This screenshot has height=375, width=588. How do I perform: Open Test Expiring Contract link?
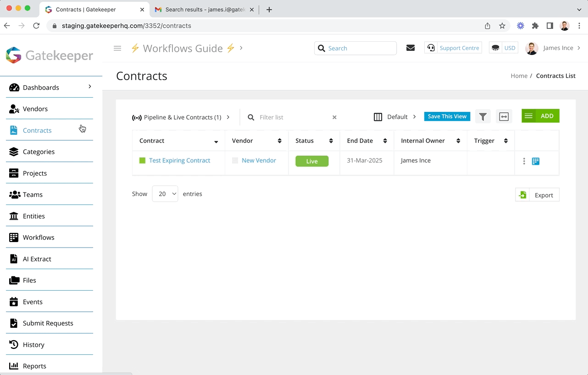179,160
